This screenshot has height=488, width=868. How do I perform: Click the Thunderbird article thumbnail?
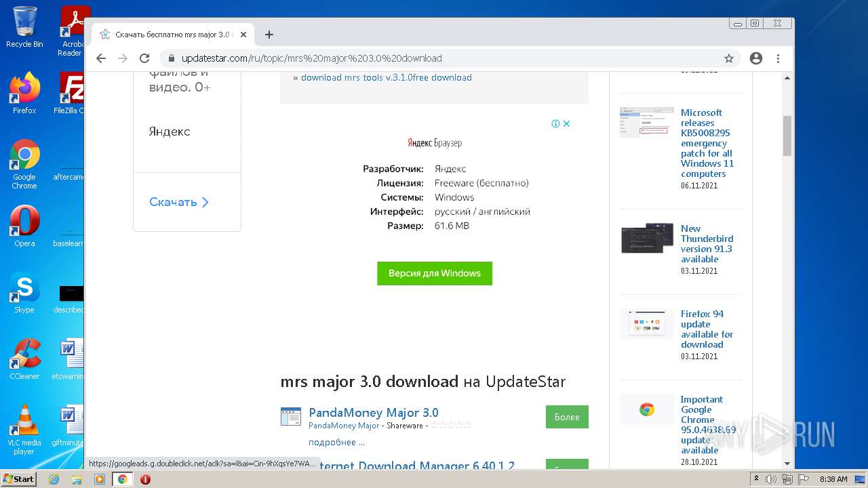646,238
